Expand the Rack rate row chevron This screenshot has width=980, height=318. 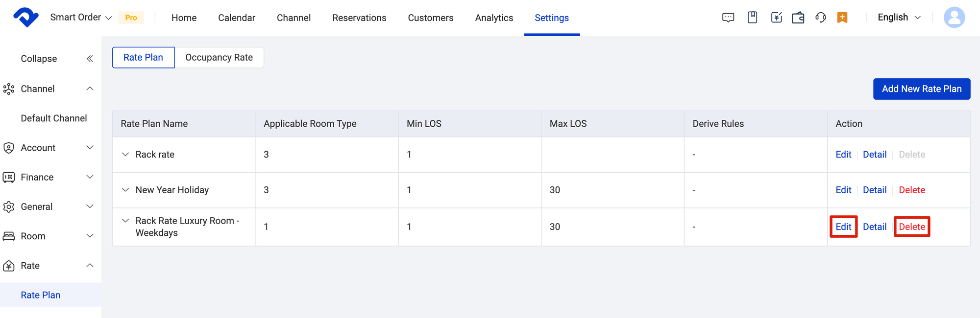pyautogui.click(x=125, y=155)
